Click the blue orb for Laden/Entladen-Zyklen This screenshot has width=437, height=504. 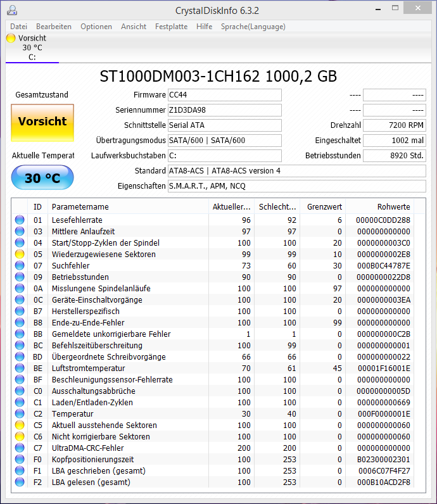tap(20, 403)
